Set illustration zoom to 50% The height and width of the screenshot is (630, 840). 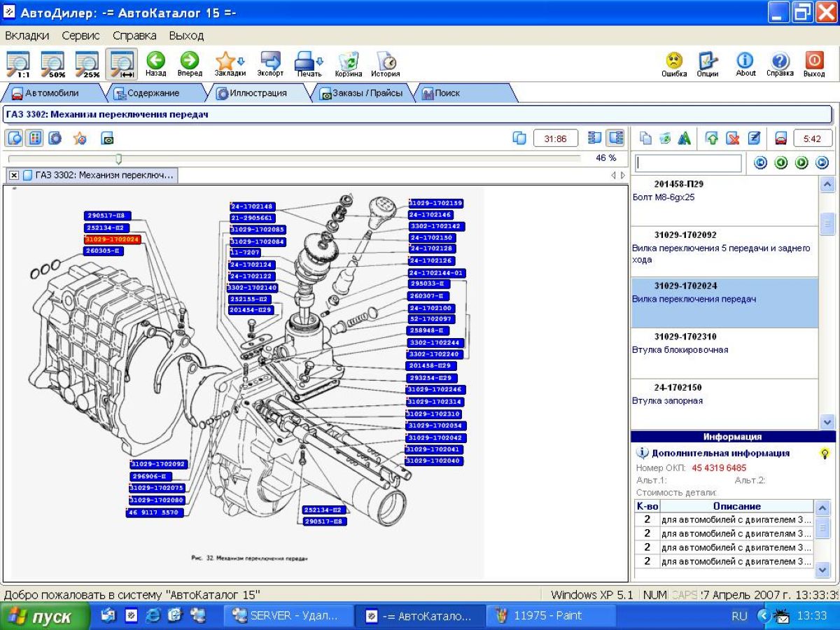coord(54,64)
